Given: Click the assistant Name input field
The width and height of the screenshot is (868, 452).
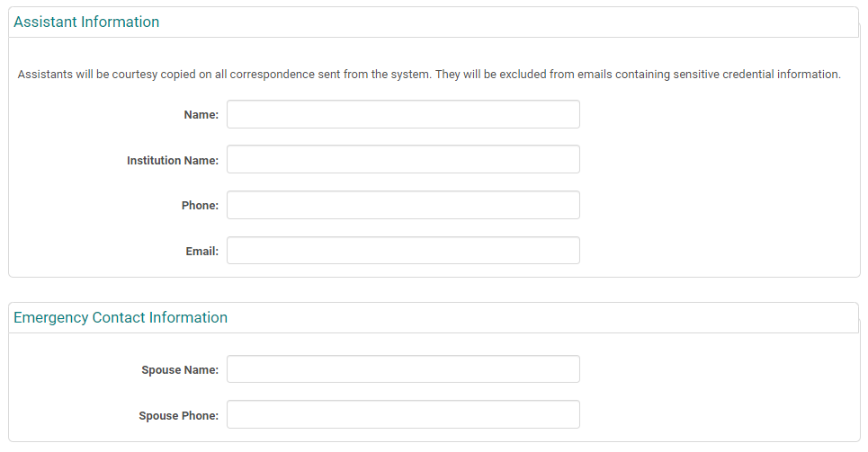Looking at the screenshot, I should tap(403, 114).
